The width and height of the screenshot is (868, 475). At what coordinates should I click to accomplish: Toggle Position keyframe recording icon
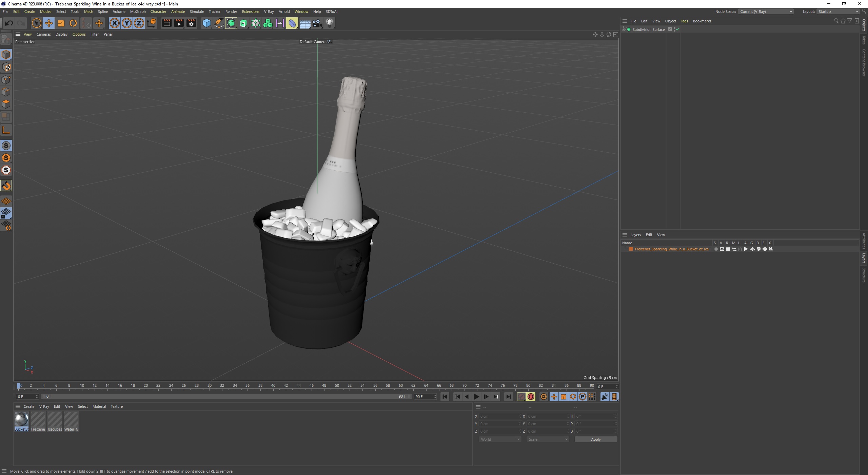(x=554, y=397)
